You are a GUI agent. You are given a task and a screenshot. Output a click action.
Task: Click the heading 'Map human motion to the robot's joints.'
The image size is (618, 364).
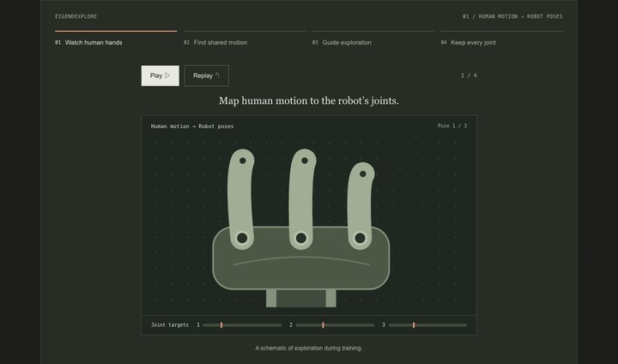coord(309,101)
